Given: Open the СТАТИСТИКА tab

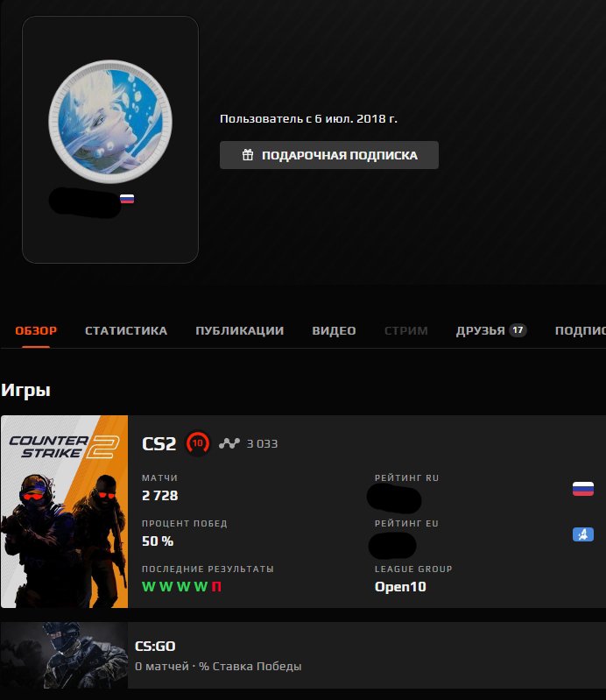Looking at the screenshot, I should click(x=126, y=330).
